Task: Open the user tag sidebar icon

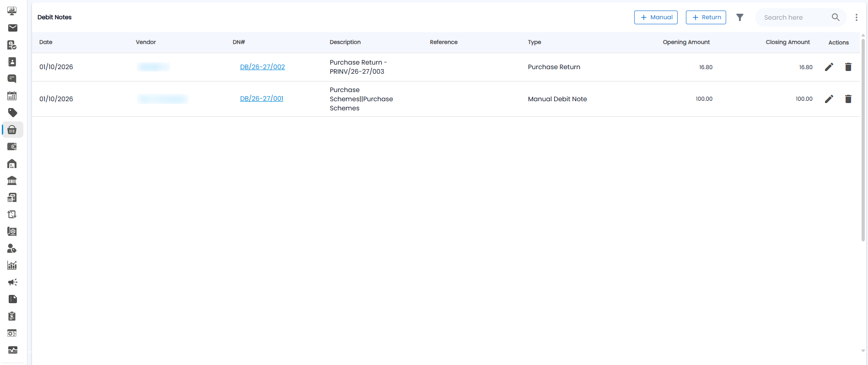Action: click(12, 248)
